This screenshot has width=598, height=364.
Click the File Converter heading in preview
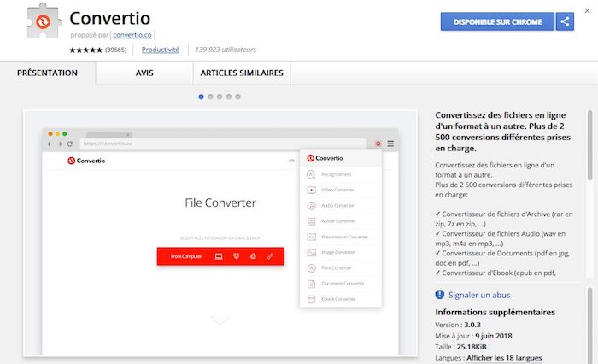[220, 203]
